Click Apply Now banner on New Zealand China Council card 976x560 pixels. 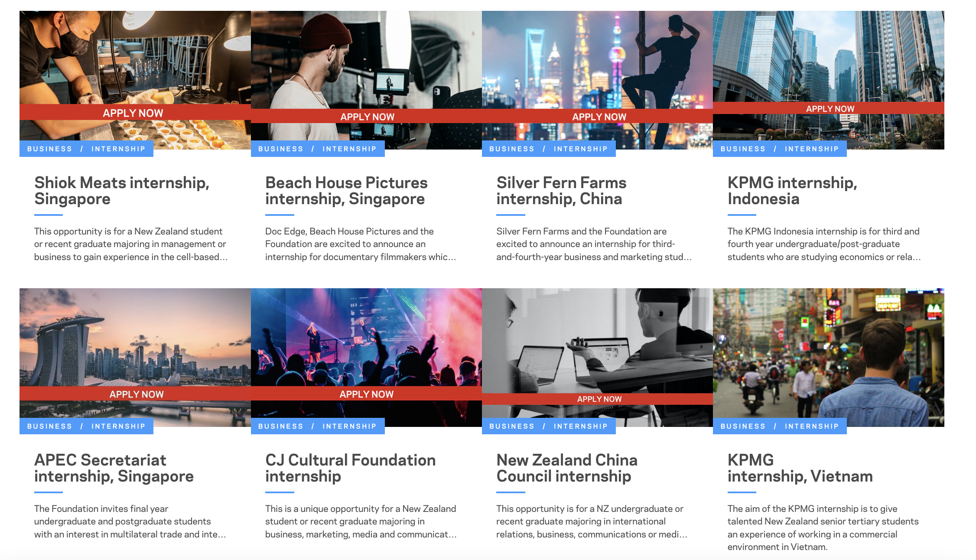click(597, 399)
